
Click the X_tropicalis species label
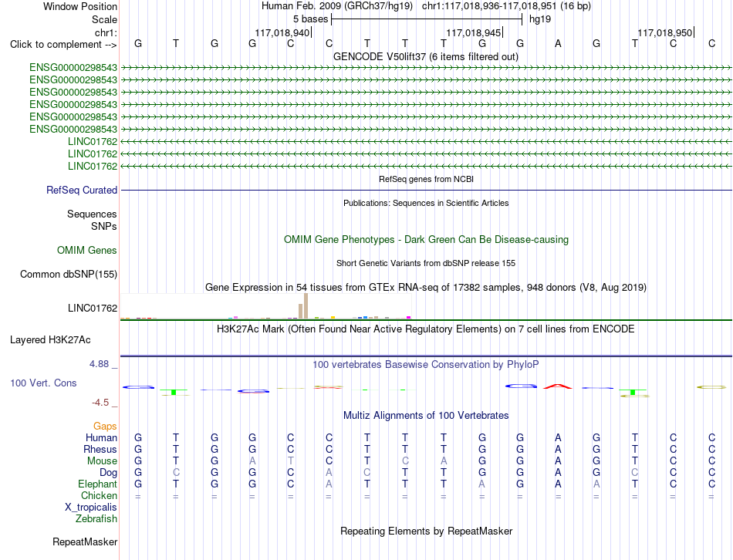point(91,508)
